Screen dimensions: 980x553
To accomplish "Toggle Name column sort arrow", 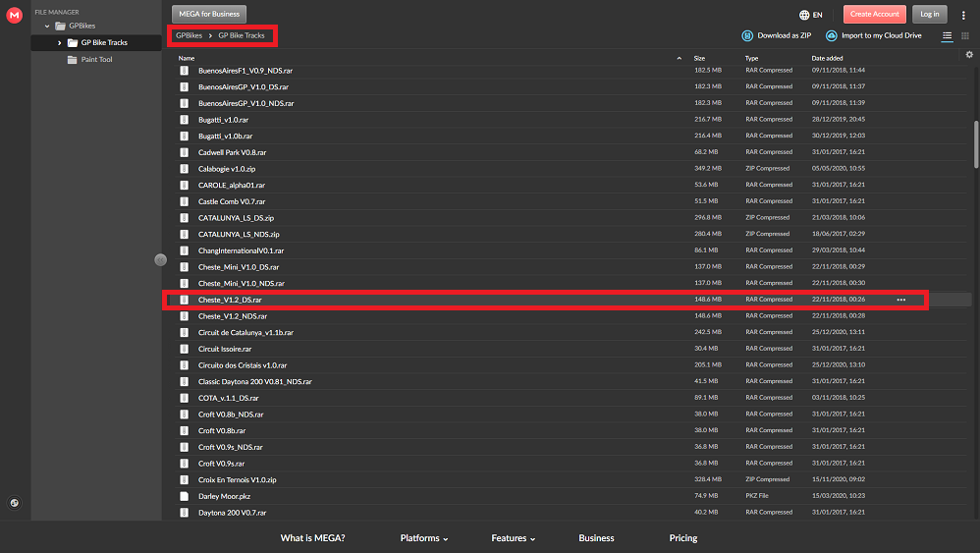I will click(x=680, y=58).
